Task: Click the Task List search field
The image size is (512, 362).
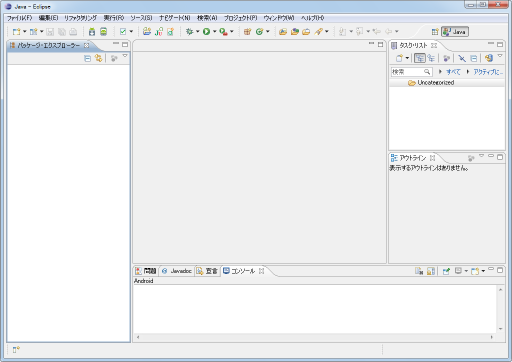Action: (411, 72)
